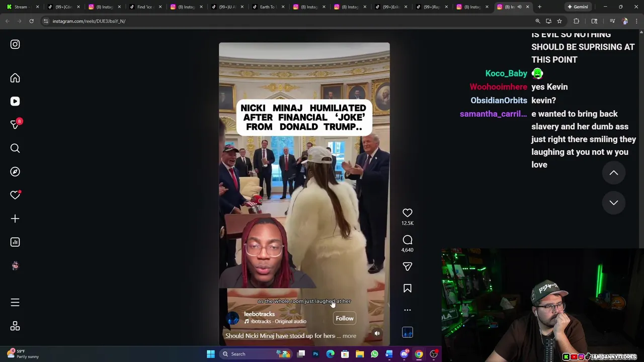The image size is (644, 362).
Task: Open OBS Studio from the taskbar
Action: (x=433, y=354)
